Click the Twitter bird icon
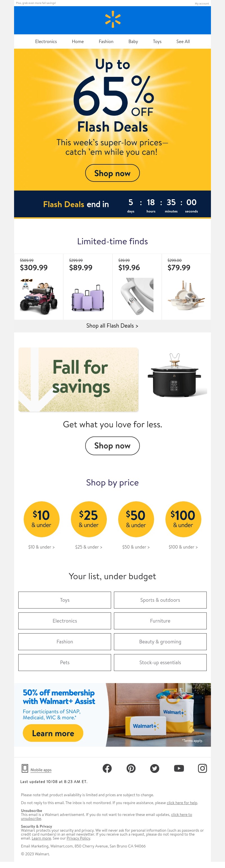Screen dimensions: 225x868 [x=155, y=768]
